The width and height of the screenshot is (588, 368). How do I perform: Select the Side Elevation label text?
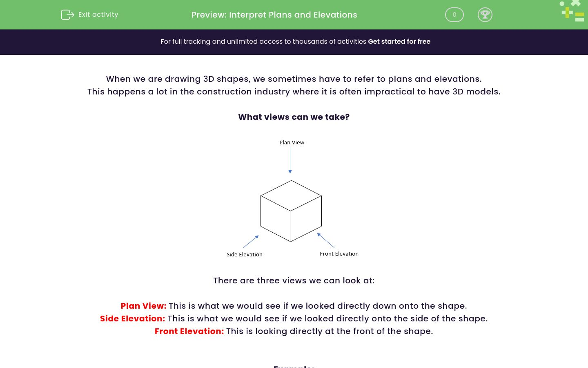point(244,254)
